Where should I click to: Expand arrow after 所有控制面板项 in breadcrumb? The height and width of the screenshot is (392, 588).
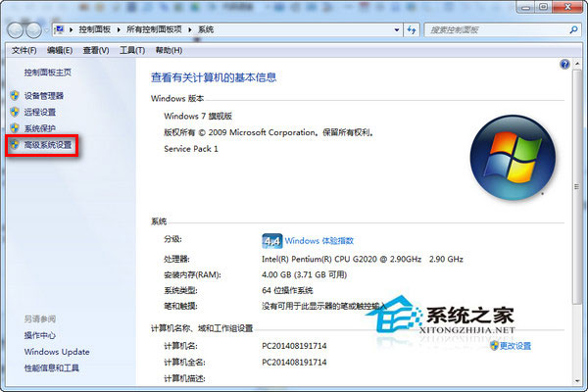[x=190, y=29]
